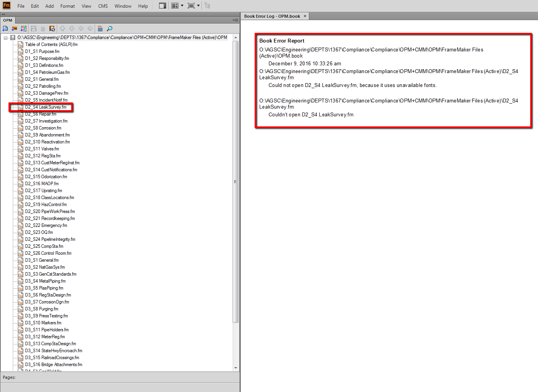Click the unavailable fonts error message line
Viewport: 538px width, 392px height.
tap(353, 85)
